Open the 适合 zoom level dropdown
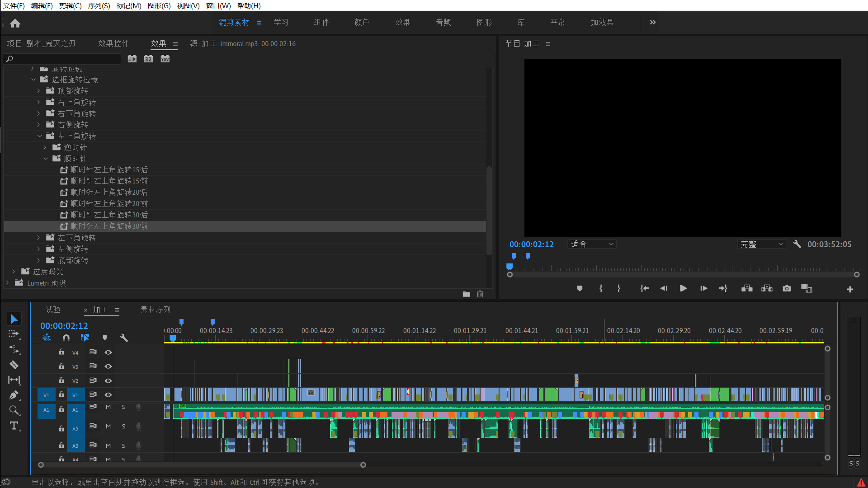Image resolution: width=868 pixels, height=488 pixels. [x=592, y=244]
